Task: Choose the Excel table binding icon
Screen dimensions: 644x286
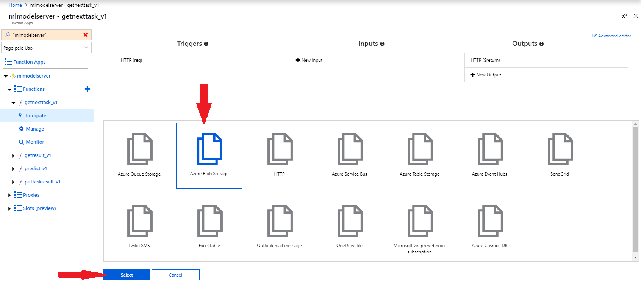Action: click(x=210, y=221)
